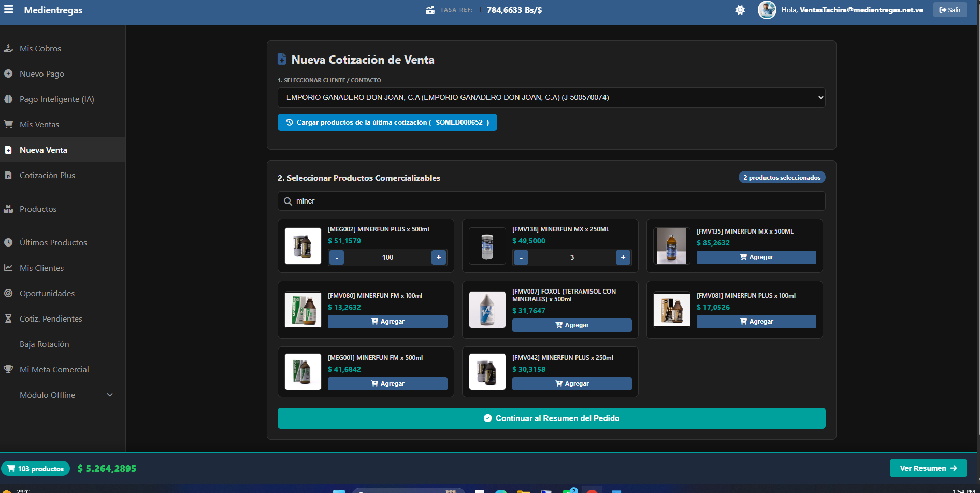Open the FOXOL tetramisol product thumbnail

[x=487, y=310]
